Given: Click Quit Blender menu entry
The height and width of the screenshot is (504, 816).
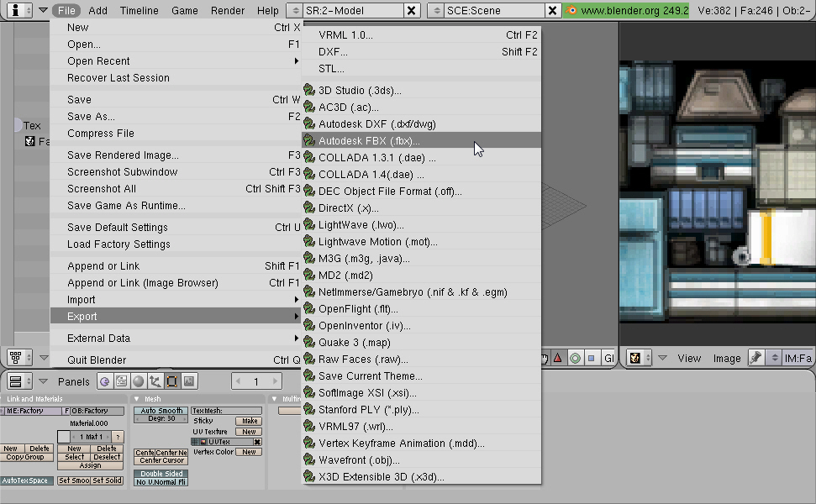Looking at the screenshot, I should click(176, 360).
